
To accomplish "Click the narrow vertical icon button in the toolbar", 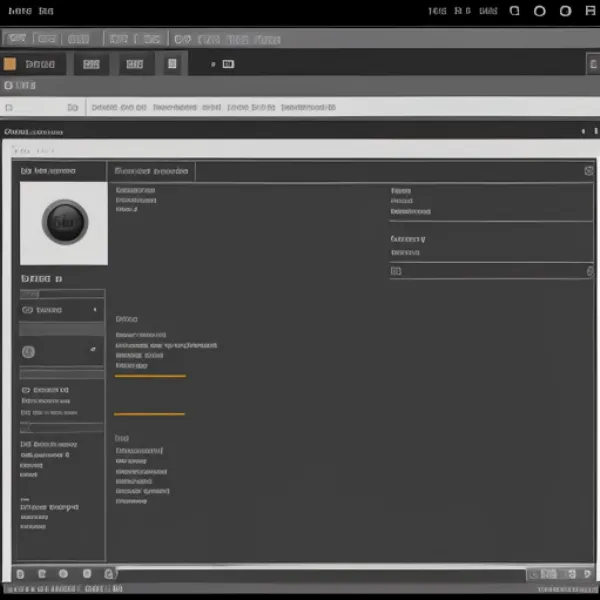I will pos(172,64).
